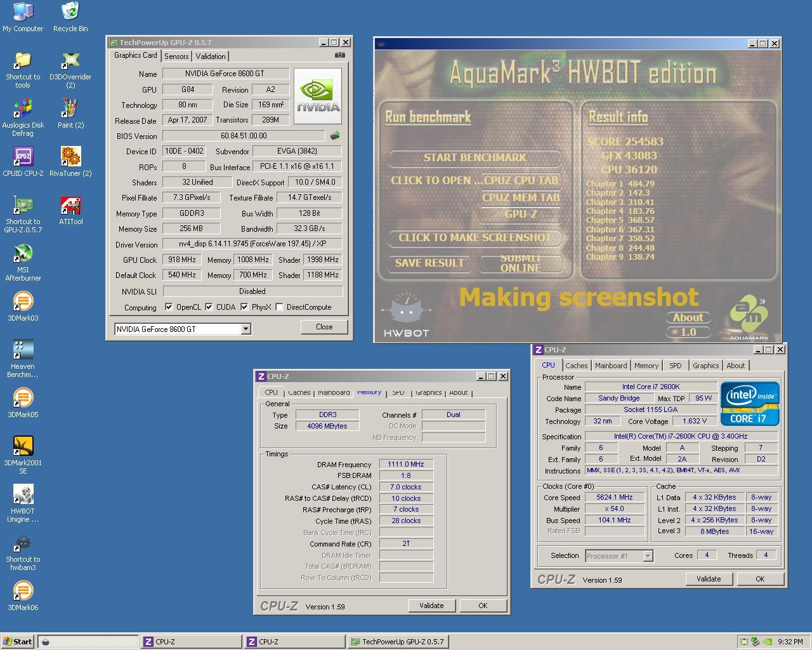Click Close button in GPU-Z

(324, 327)
